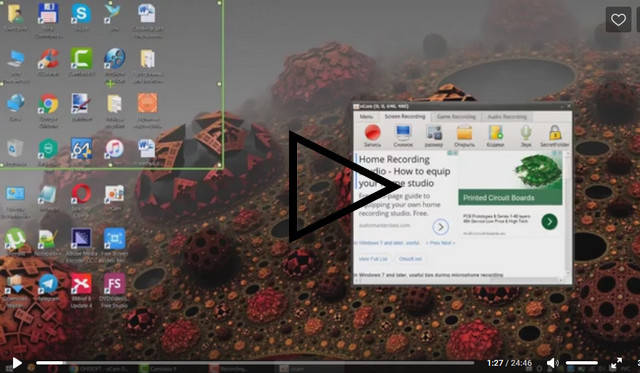
Task: Open the Google Chrome desktop shortcut
Action: pos(48,104)
